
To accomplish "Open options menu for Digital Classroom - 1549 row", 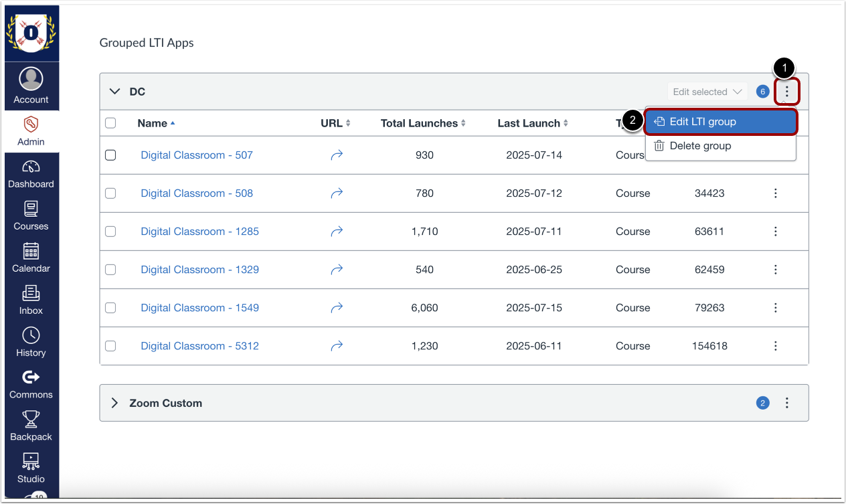I will [776, 308].
